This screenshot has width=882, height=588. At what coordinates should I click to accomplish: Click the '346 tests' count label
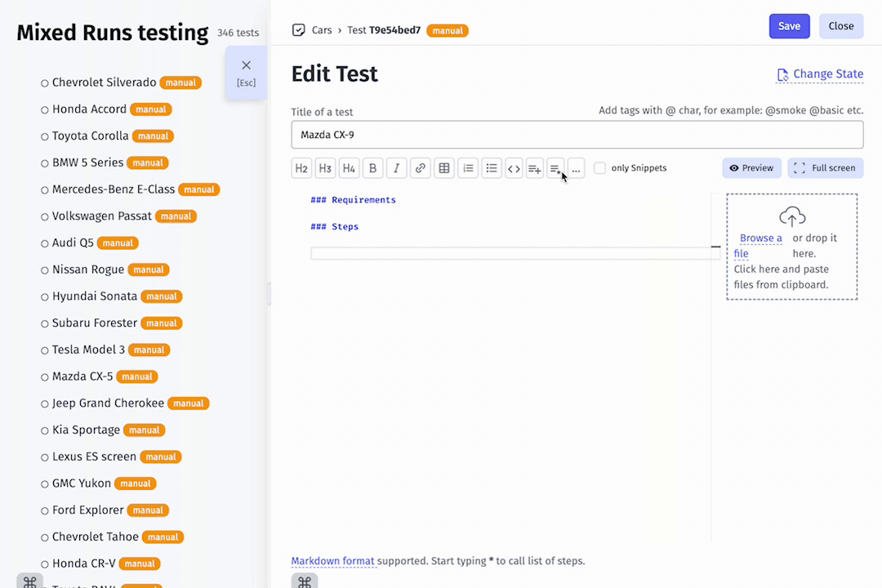[238, 33]
